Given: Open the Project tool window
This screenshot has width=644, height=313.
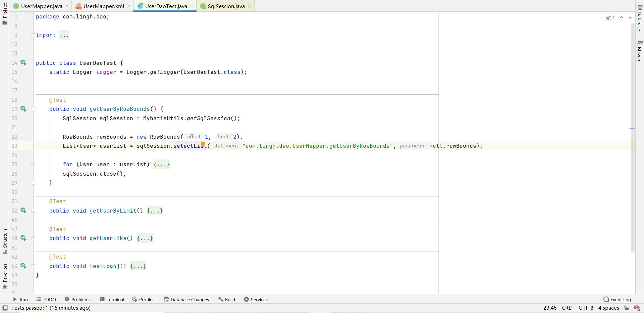Looking at the screenshot, I should (5, 14).
